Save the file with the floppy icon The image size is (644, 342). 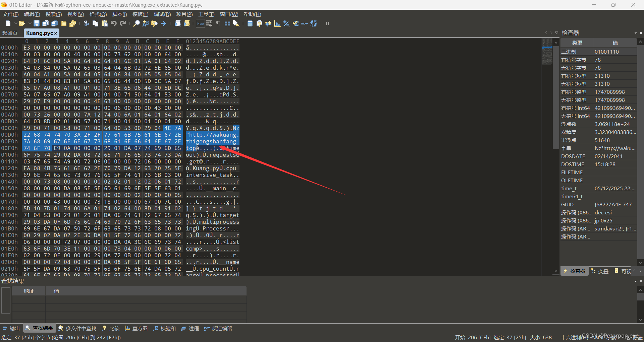pyautogui.click(x=37, y=23)
